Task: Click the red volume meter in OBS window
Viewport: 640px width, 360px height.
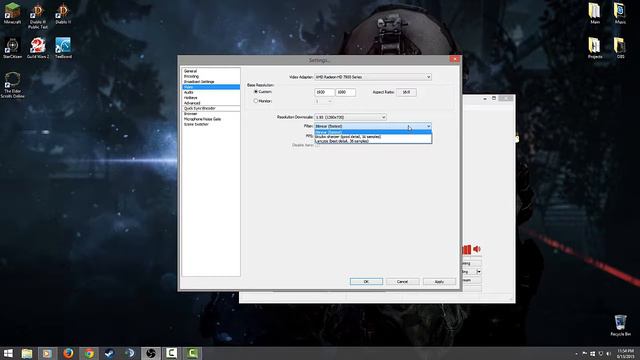Action: [x=467, y=249]
